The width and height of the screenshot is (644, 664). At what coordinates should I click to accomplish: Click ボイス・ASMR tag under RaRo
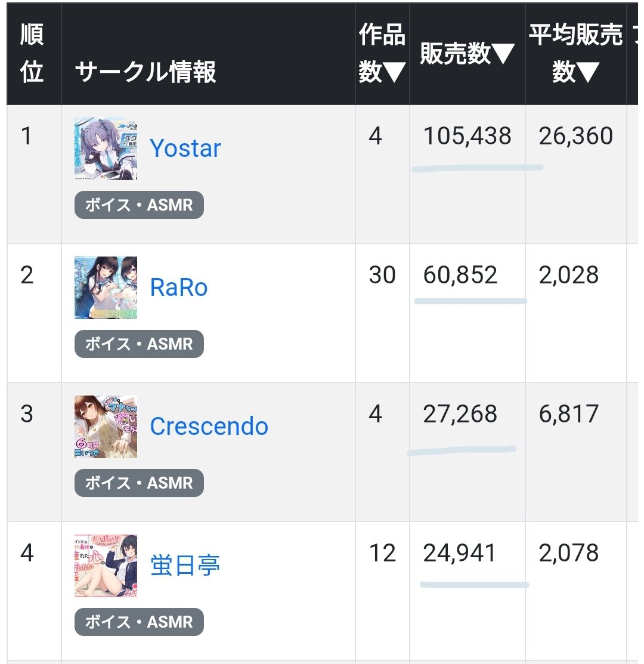pyautogui.click(x=139, y=344)
